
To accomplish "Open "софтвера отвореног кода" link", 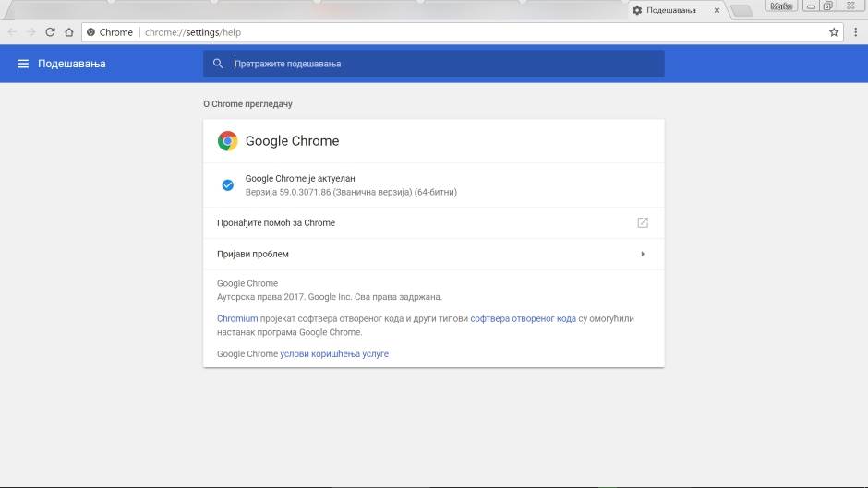I will point(523,319).
